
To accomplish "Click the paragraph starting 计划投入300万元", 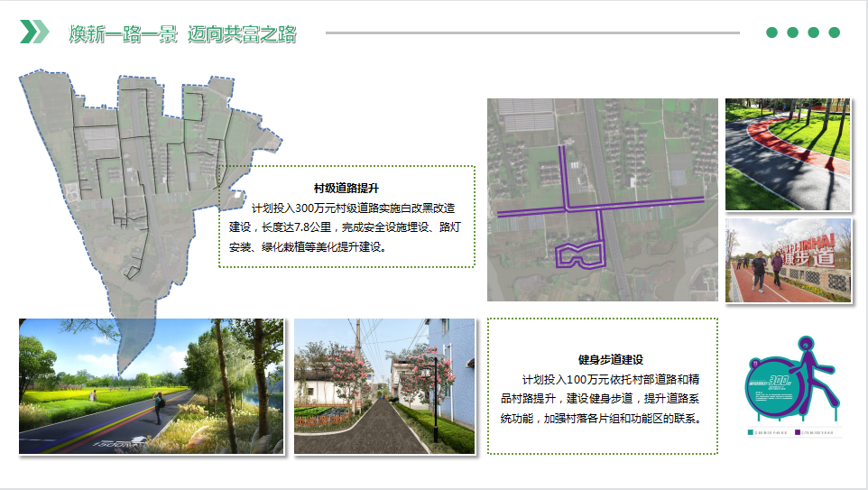I will tap(346, 227).
